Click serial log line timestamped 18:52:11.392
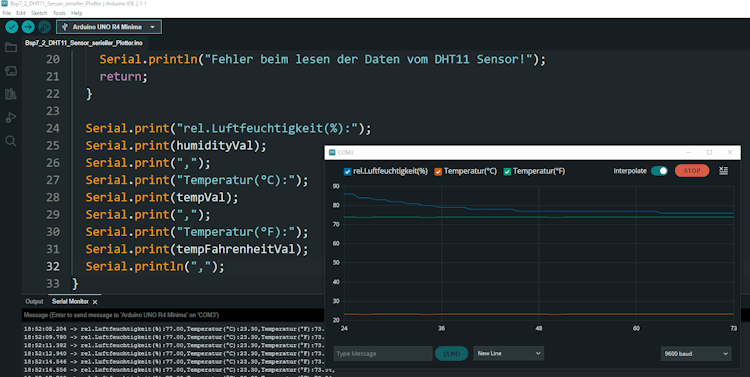 (x=174, y=345)
